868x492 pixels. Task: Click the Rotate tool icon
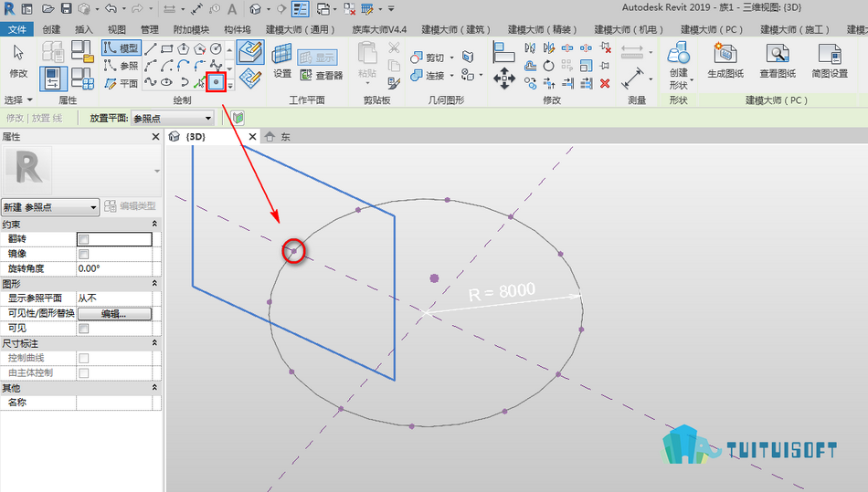[548, 66]
